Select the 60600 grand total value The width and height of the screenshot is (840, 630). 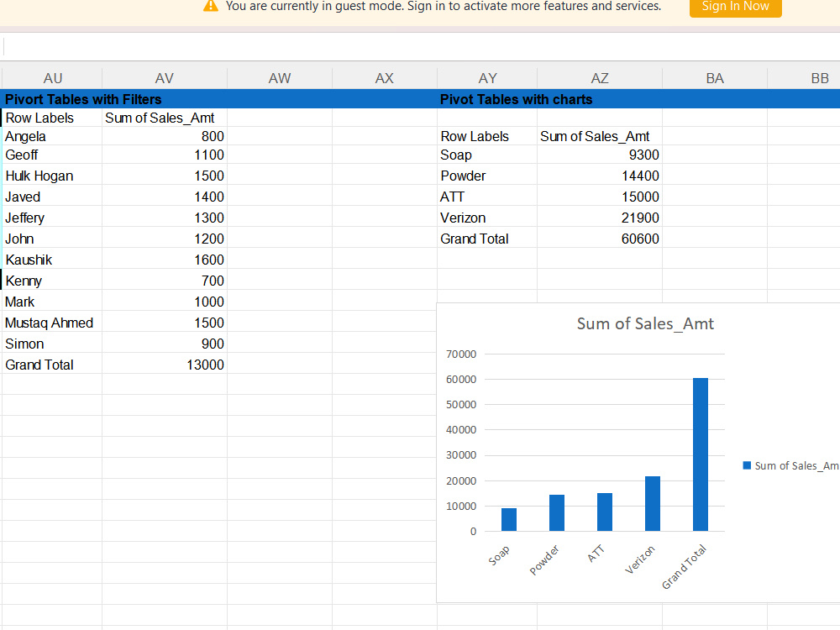click(600, 239)
